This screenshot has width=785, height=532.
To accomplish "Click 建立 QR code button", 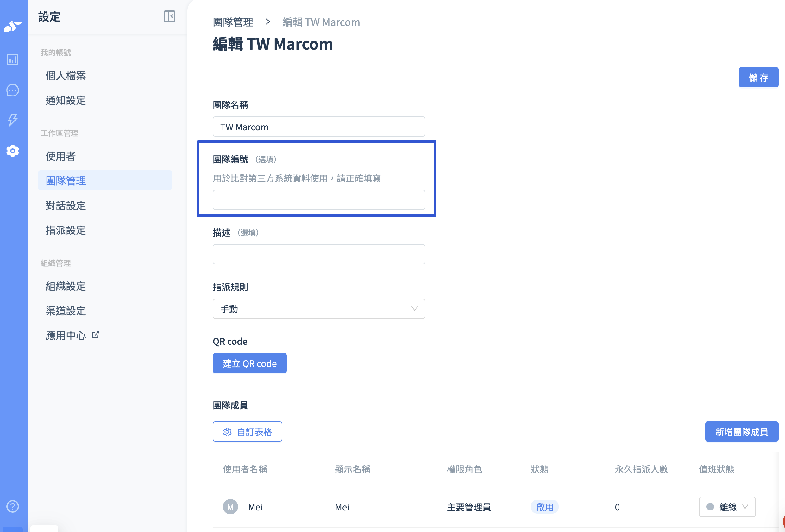I will [x=249, y=363].
